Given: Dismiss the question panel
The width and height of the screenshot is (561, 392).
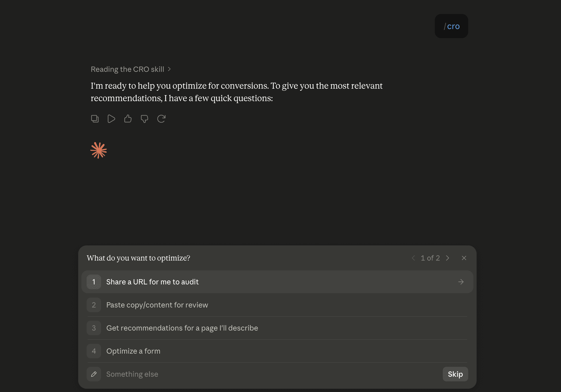Looking at the screenshot, I should [x=464, y=258].
